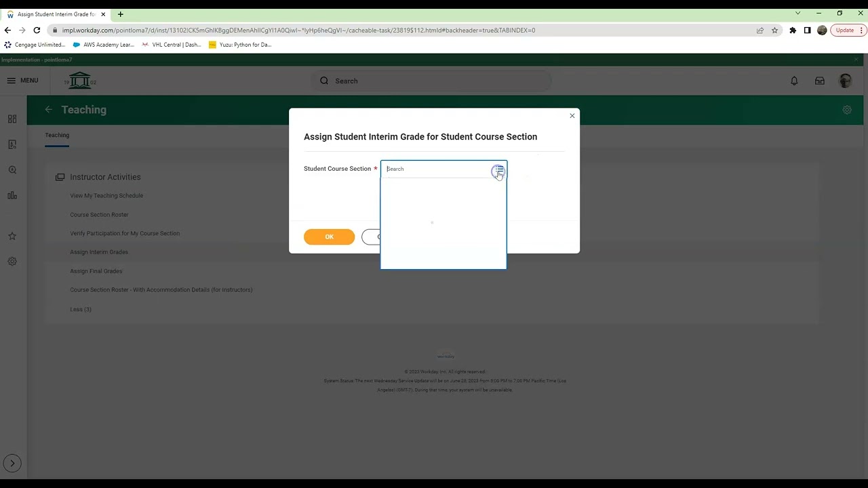Close the Assign Student Interim Grade dialog

(572, 116)
